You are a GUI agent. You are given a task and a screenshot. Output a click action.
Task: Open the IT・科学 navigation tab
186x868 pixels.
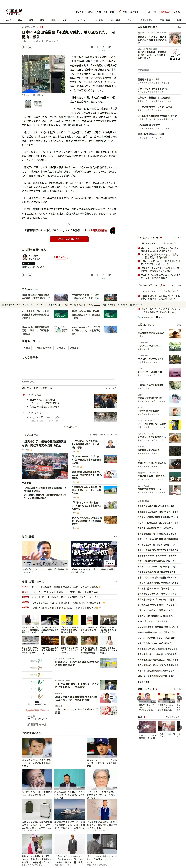coord(99,20)
